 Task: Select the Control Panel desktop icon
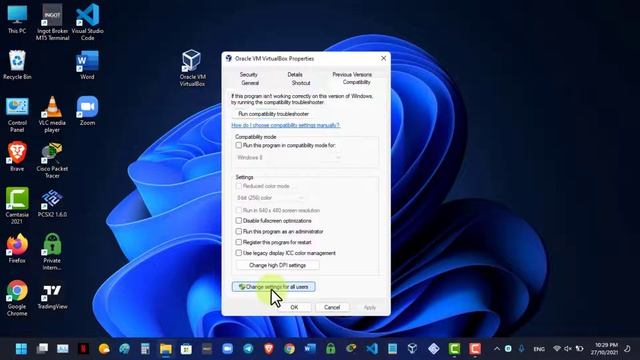click(x=17, y=115)
